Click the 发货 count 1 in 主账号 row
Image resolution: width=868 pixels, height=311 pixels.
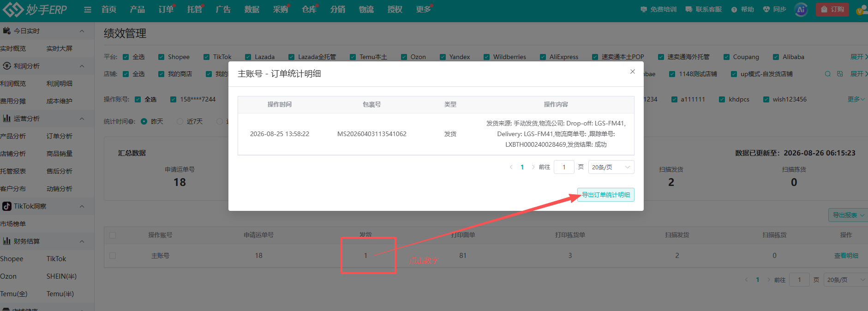(365, 256)
